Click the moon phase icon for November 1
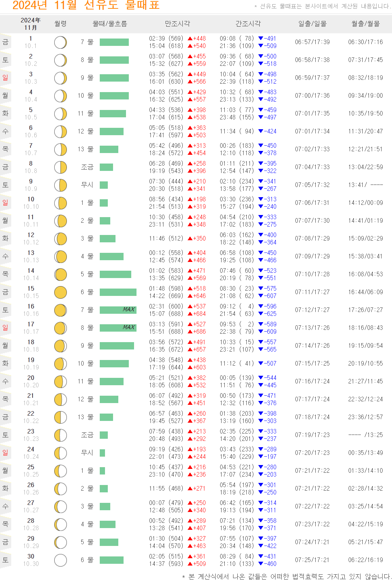The height and width of the screenshot is (582, 392). click(x=61, y=42)
